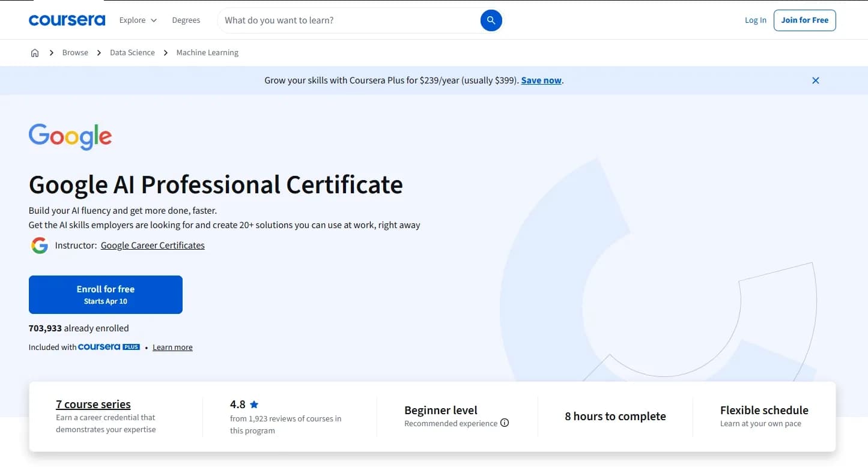Click the 'Save now' promo link
This screenshot has width=868, height=467.
tap(541, 80)
